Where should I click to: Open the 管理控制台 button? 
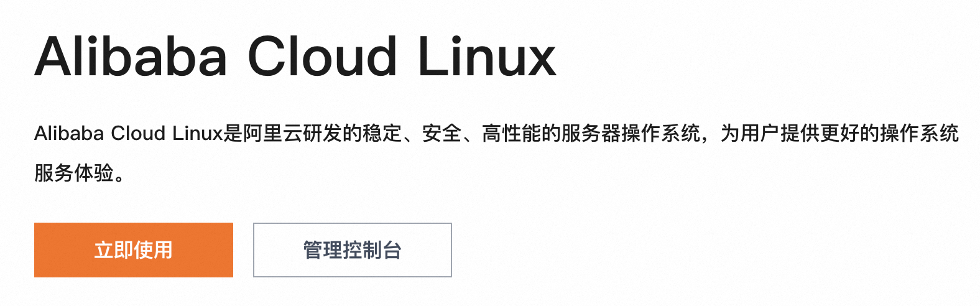click(x=352, y=250)
